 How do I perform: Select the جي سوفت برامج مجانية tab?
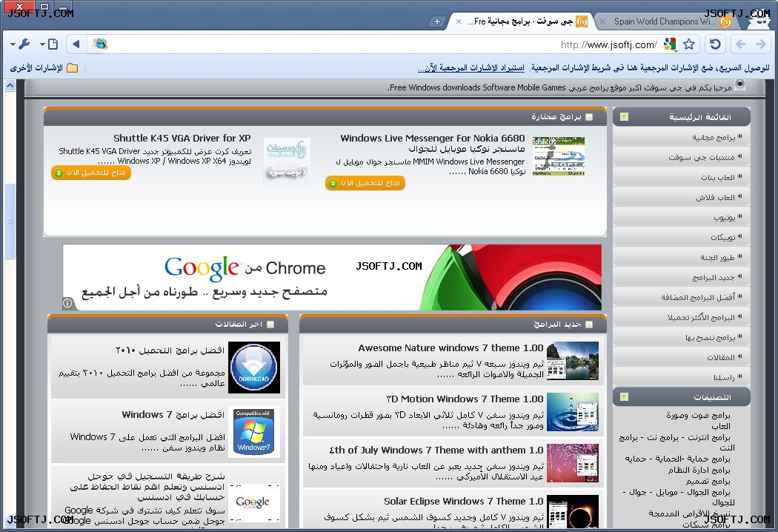coord(521,21)
